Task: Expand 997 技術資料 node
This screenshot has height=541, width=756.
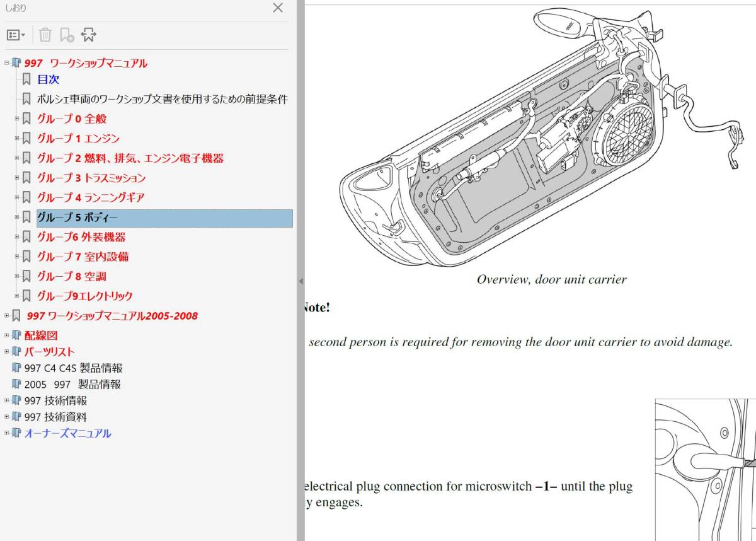Action: tap(7, 417)
